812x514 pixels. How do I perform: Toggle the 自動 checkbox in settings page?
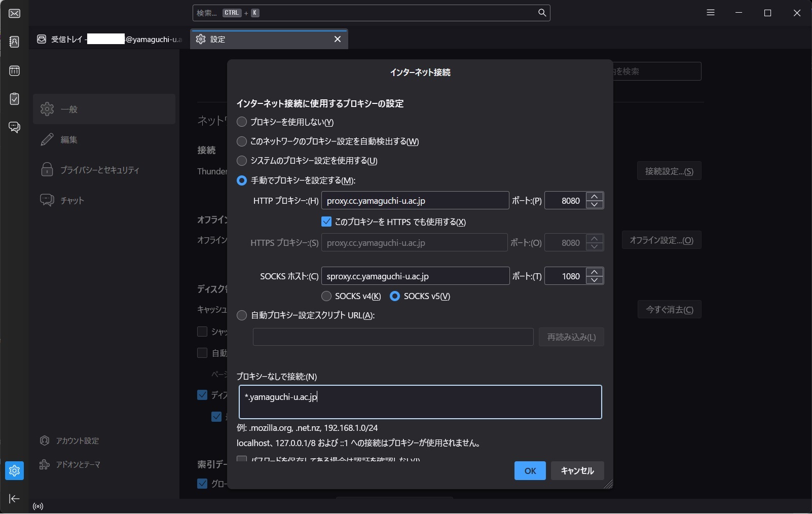tap(202, 353)
